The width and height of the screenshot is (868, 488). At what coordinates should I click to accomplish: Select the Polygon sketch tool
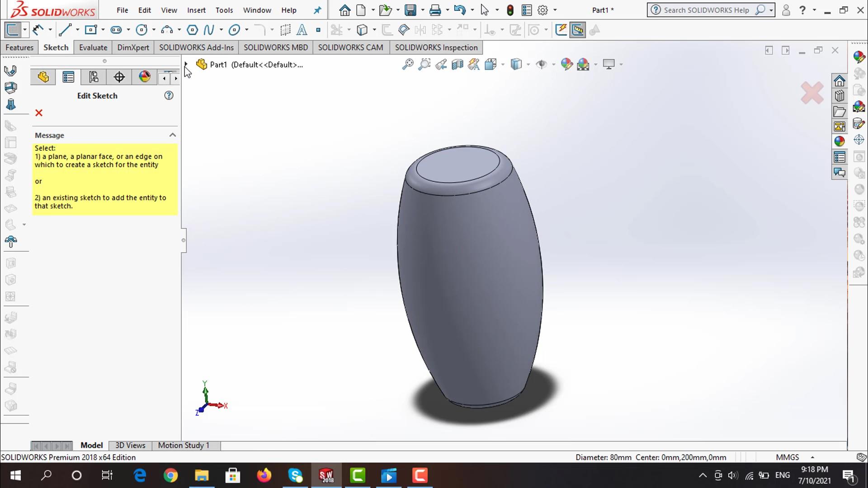(x=192, y=30)
